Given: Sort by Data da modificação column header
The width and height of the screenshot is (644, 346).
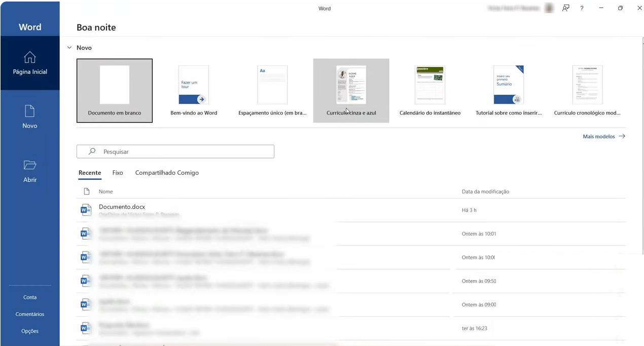Looking at the screenshot, I should click(x=485, y=191).
